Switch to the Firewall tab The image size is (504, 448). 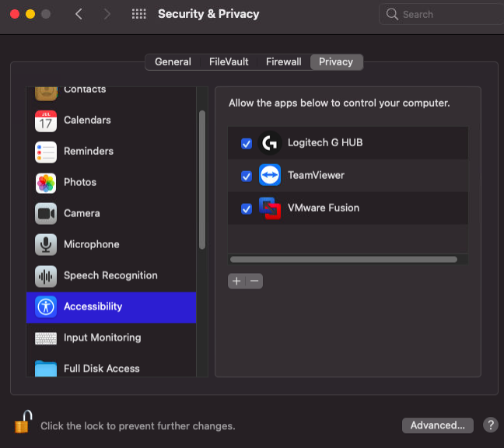point(284,61)
